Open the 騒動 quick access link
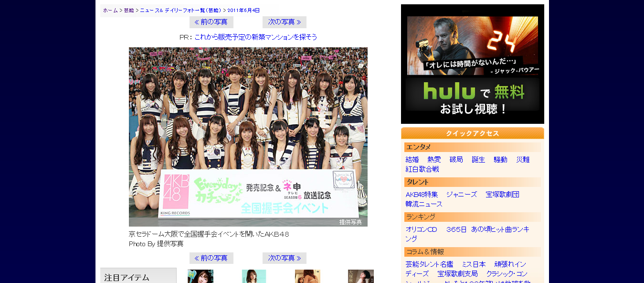644x283 pixels. tap(501, 160)
